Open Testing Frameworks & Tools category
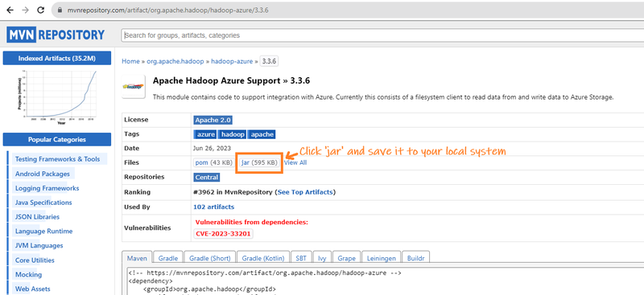The width and height of the screenshot is (644, 295). pos(57,159)
